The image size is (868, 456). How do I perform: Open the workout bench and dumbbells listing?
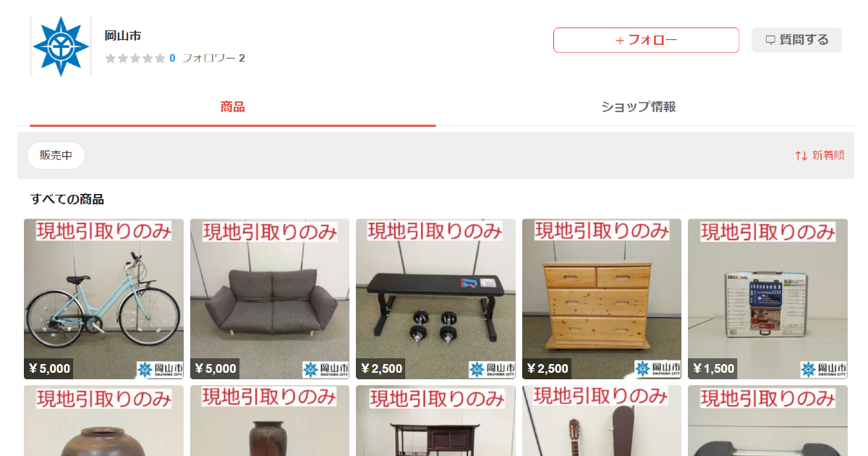point(435,299)
